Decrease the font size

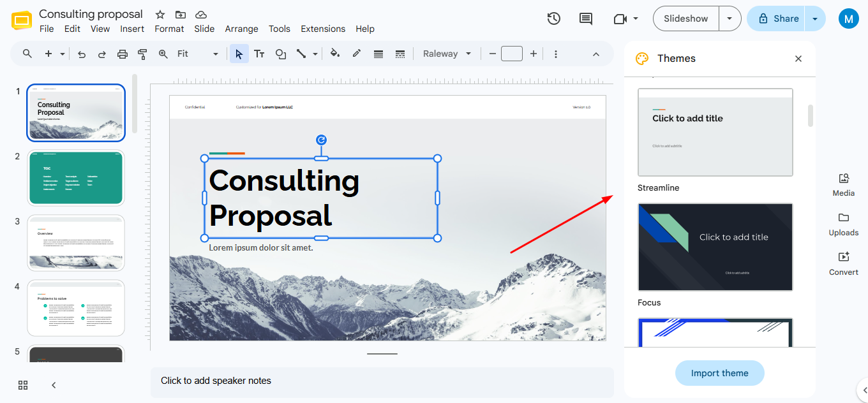492,54
